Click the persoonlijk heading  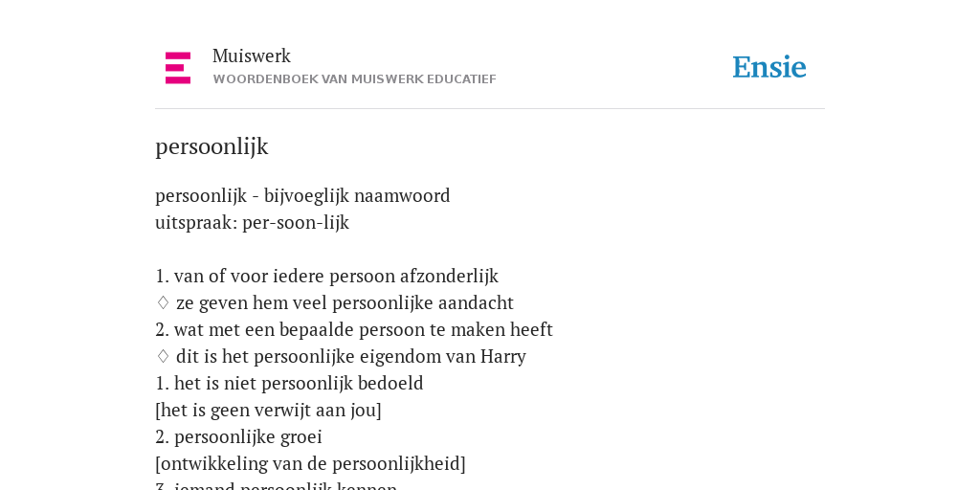(x=212, y=146)
